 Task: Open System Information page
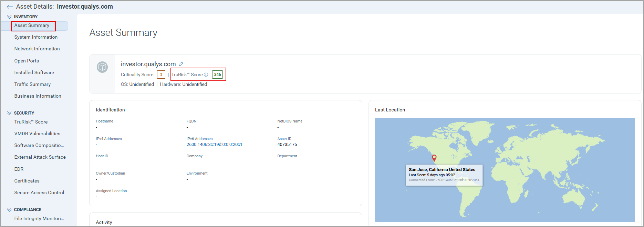click(36, 37)
